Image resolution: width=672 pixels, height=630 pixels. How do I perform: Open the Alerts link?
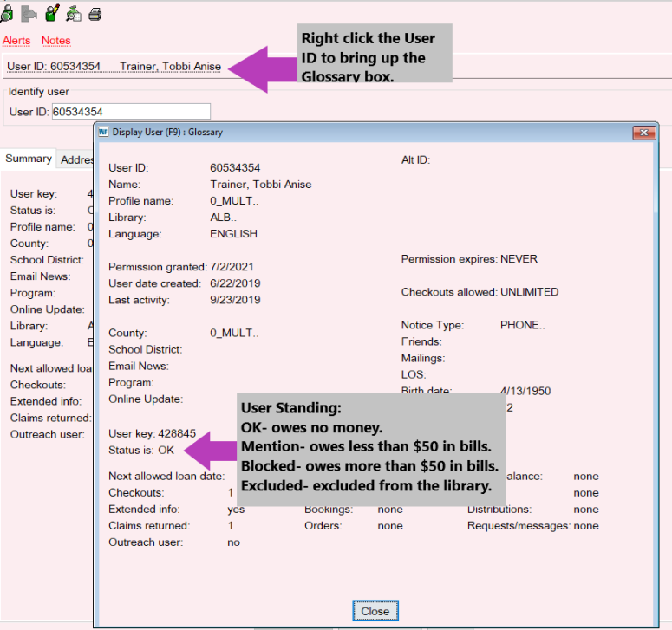point(16,41)
